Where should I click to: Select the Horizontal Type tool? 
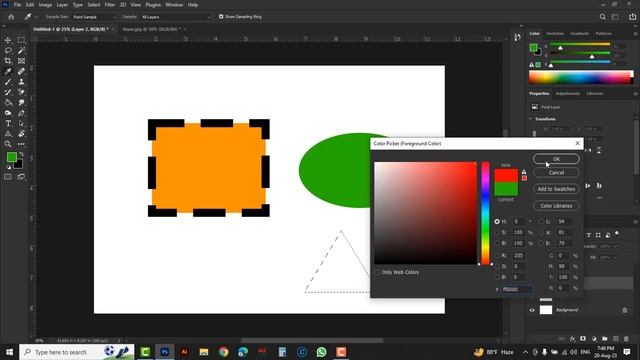8,123
